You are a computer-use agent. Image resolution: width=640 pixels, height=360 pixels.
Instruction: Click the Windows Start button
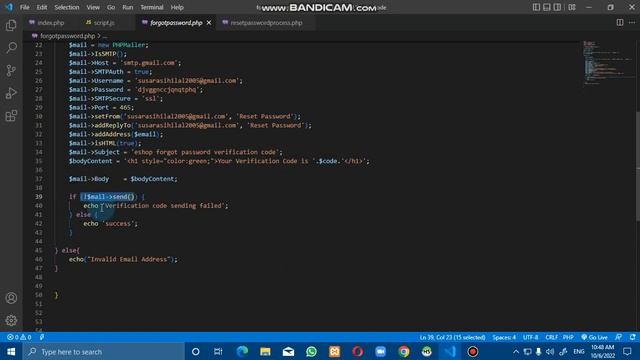[11, 351]
